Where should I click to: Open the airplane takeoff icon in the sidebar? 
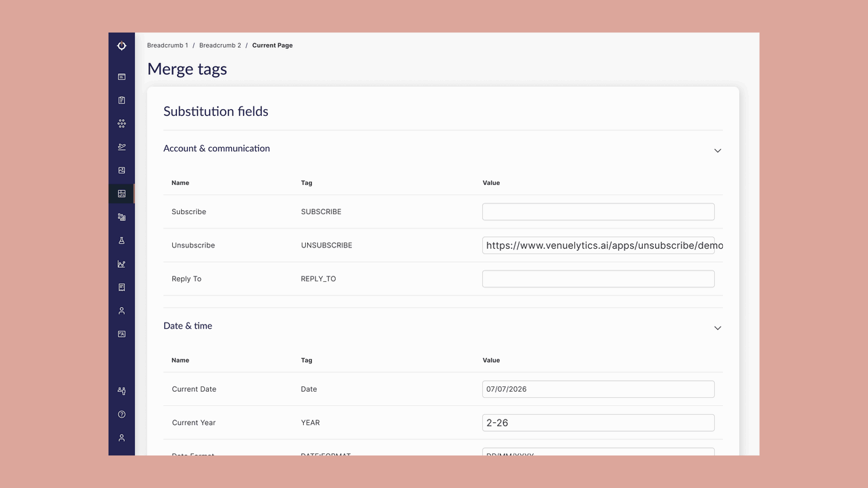121,147
